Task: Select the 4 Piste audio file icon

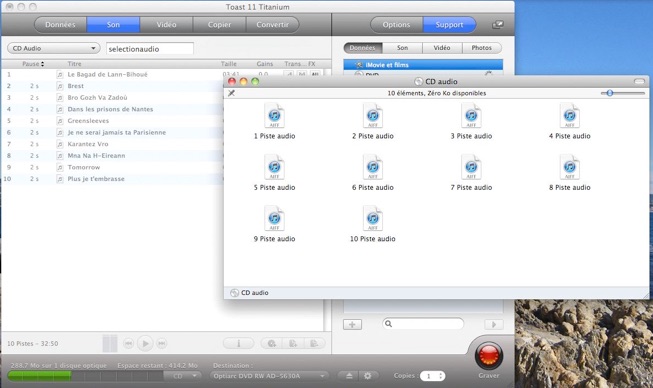Action: point(570,116)
